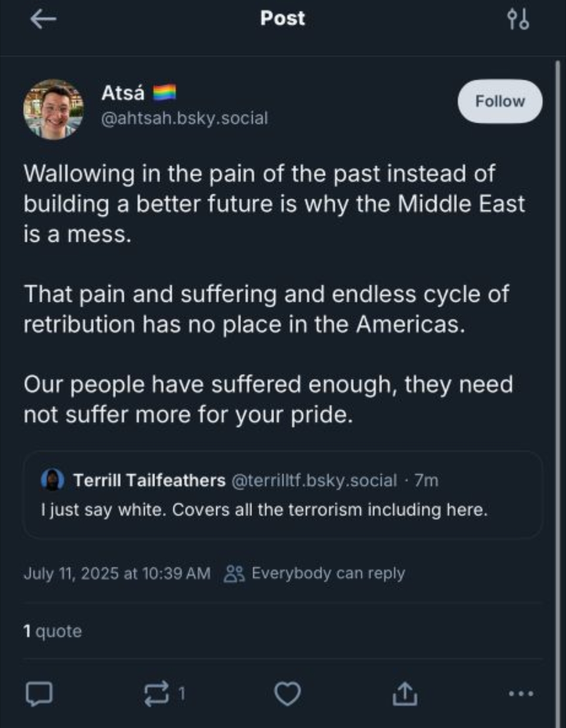Screen dimensions: 566x728
Task: Click the @terrilltf.bsky.social handle
Action: pyautogui.click(x=314, y=480)
